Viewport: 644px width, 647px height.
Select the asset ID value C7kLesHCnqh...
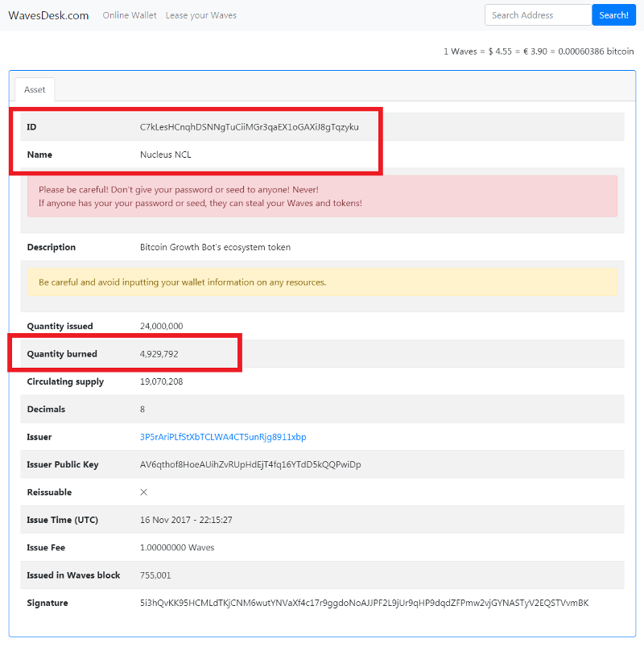click(x=250, y=127)
